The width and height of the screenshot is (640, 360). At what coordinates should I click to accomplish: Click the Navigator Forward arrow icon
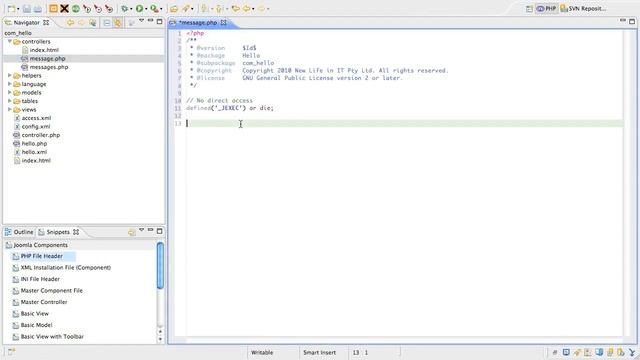[x=81, y=22]
